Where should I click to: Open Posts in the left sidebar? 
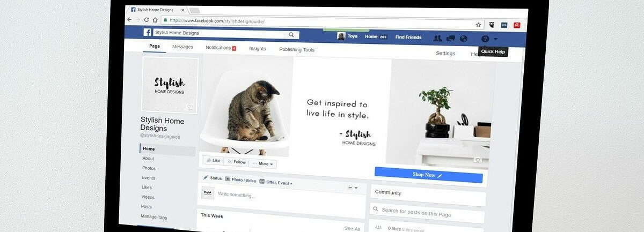(x=147, y=207)
